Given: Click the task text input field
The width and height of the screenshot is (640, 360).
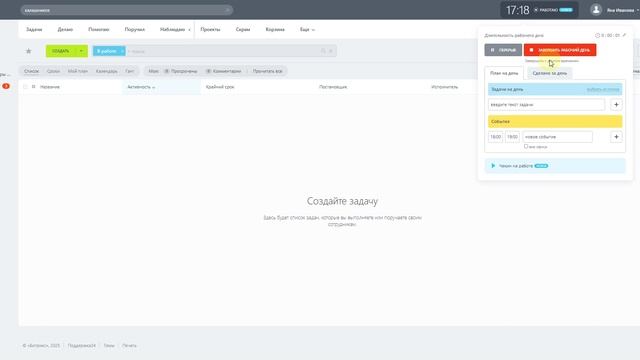Looking at the screenshot, I should (547, 104).
